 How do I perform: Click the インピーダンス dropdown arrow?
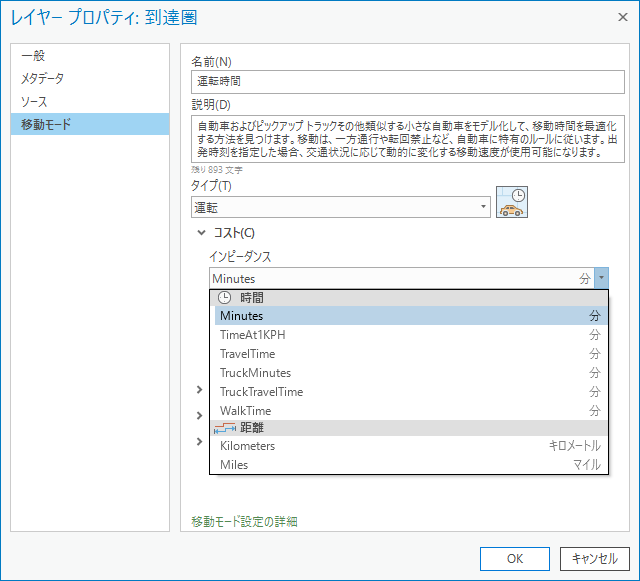click(601, 279)
